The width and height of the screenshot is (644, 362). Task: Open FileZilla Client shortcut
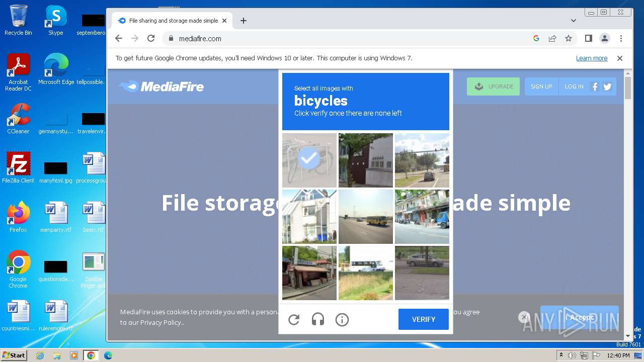point(18,168)
